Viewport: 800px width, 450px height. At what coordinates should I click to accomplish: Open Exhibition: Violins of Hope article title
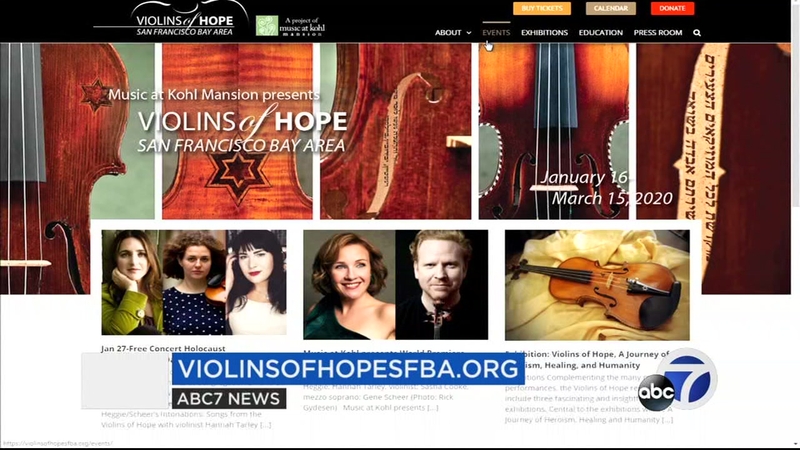click(587, 359)
